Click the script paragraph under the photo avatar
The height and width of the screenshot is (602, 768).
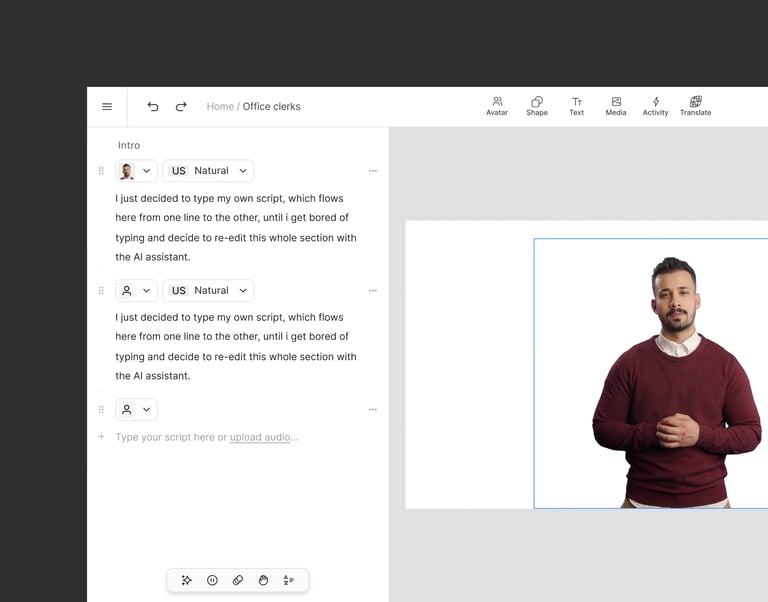(236, 228)
